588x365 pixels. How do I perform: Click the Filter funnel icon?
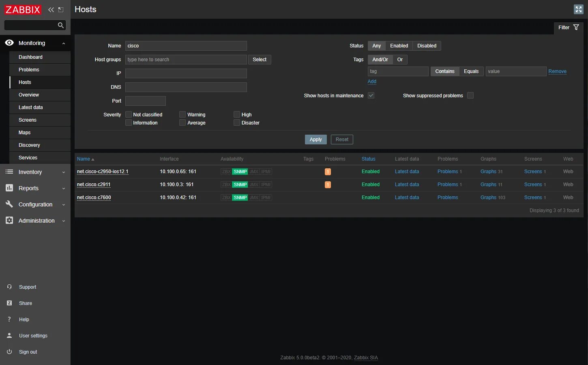coord(576,27)
